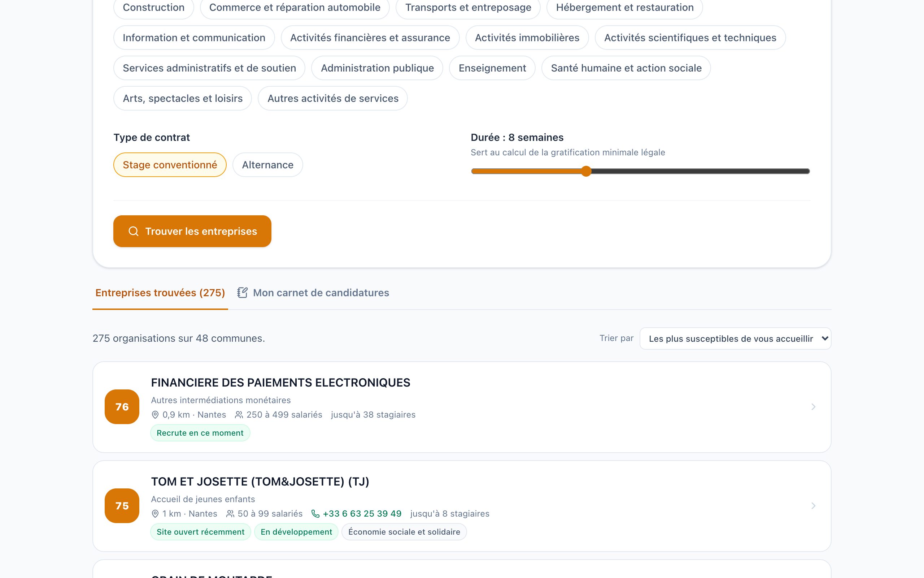
Task: Click the text jusqu'à 8 stagiaires
Action: pyautogui.click(x=450, y=514)
